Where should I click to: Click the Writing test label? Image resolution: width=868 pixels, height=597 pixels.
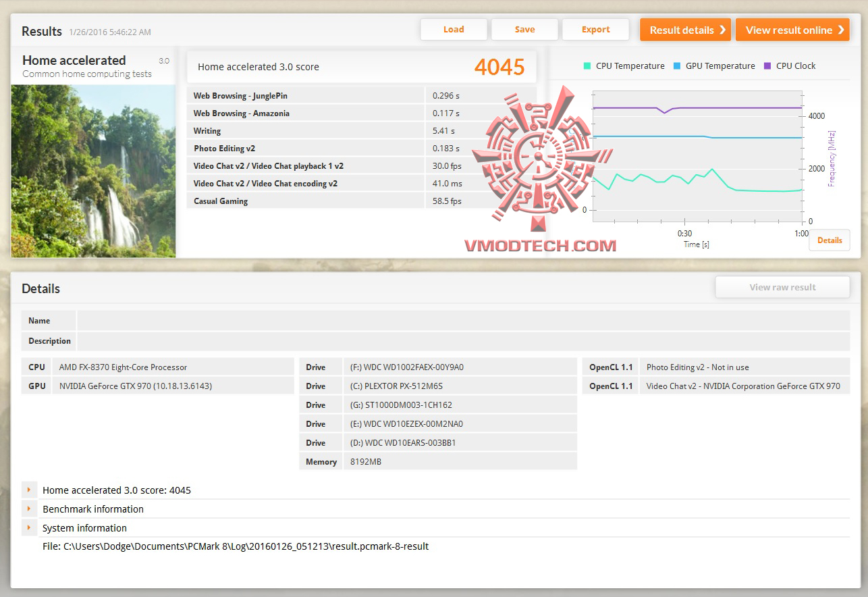click(x=207, y=131)
